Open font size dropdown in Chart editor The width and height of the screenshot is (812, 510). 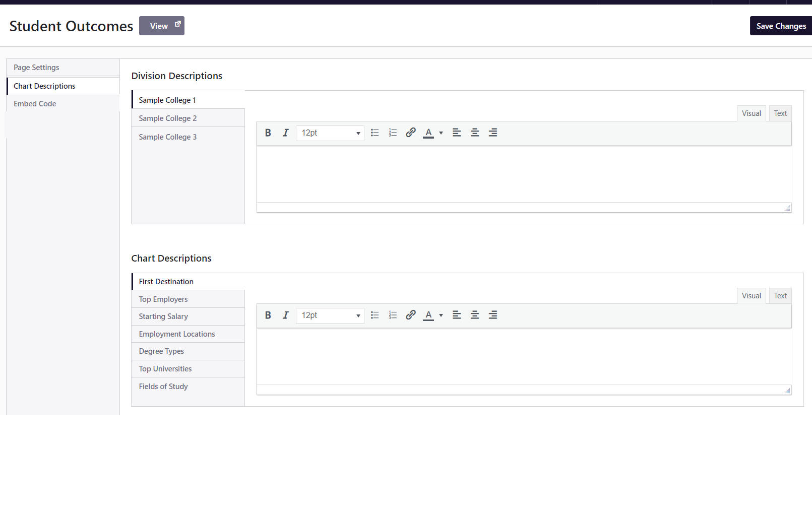click(330, 315)
